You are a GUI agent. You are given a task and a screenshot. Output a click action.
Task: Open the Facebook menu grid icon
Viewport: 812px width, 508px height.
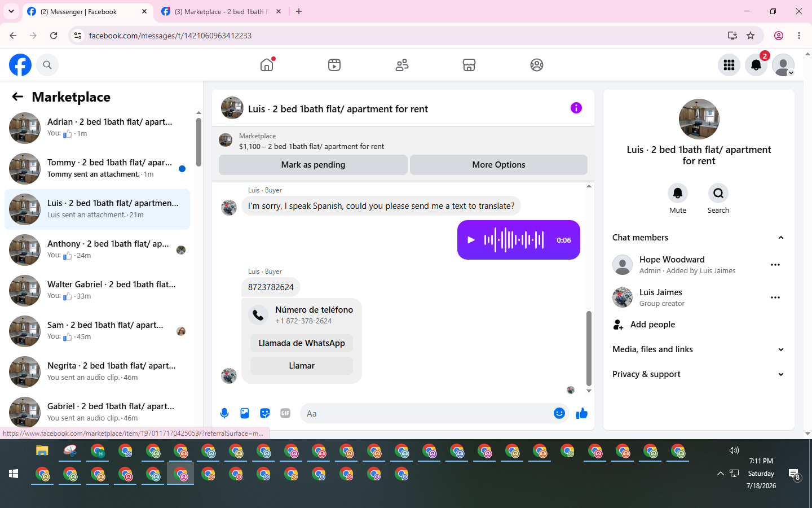pyautogui.click(x=729, y=65)
